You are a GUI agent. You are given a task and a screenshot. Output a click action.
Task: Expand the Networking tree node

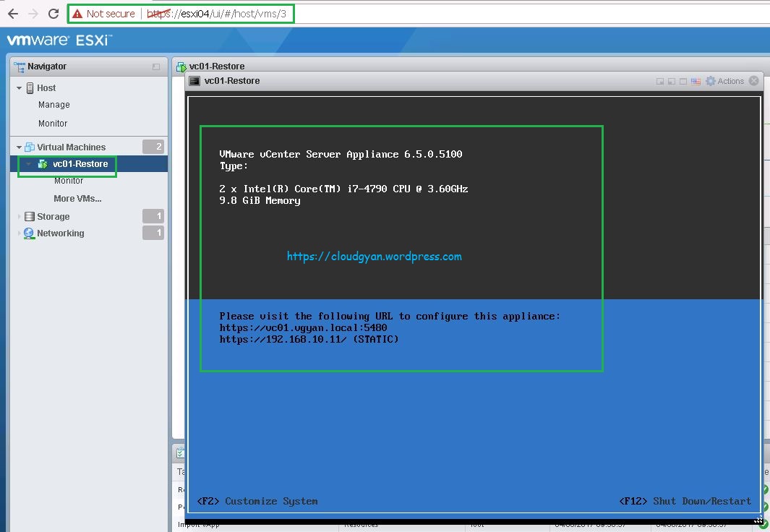19,233
